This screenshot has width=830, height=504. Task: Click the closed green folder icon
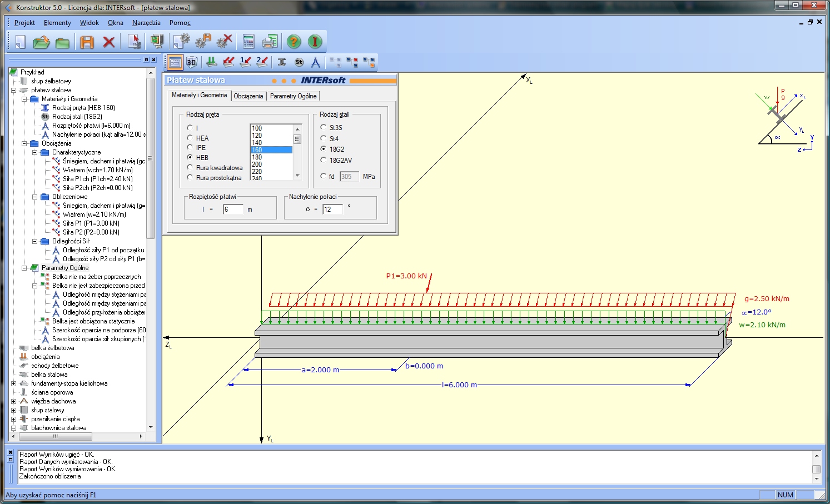click(x=62, y=42)
